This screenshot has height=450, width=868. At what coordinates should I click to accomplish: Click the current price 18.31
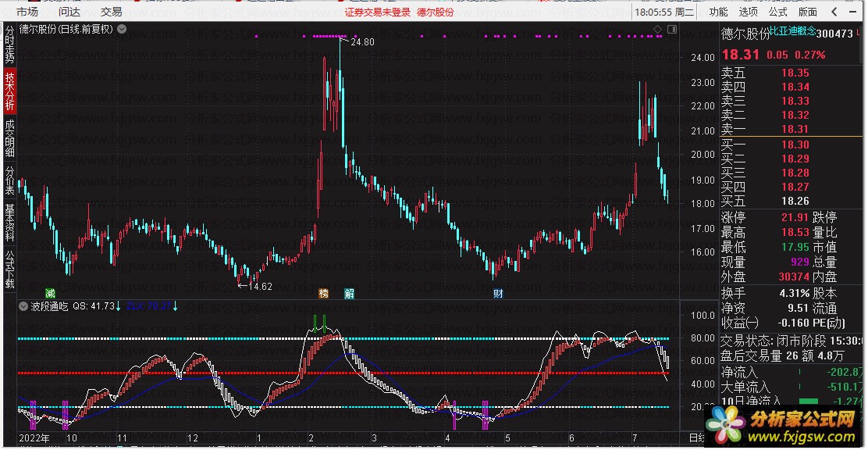click(x=739, y=55)
